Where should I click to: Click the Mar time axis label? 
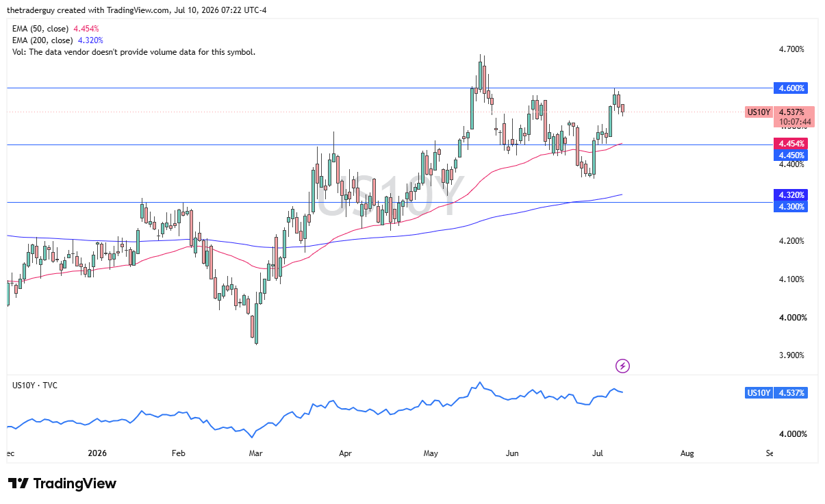[255, 453]
